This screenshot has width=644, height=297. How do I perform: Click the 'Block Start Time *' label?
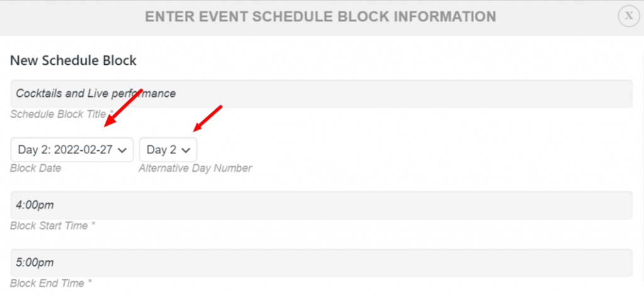tap(53, 226)
